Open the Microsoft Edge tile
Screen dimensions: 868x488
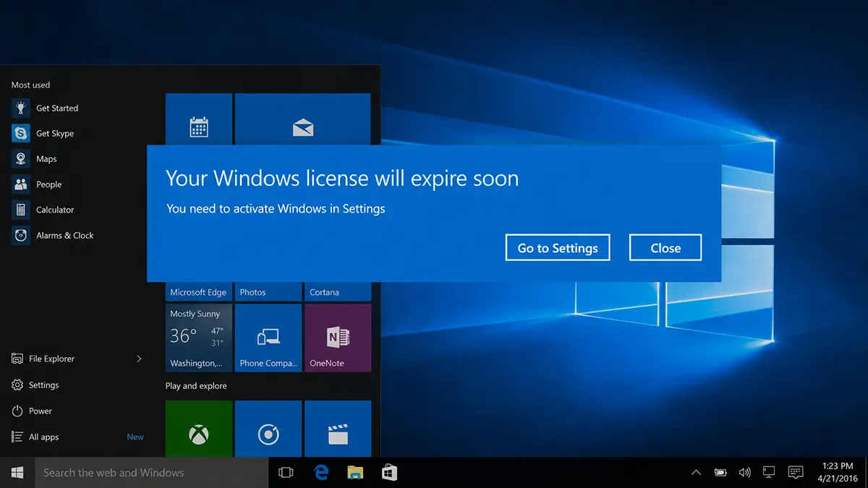point(199,291)
